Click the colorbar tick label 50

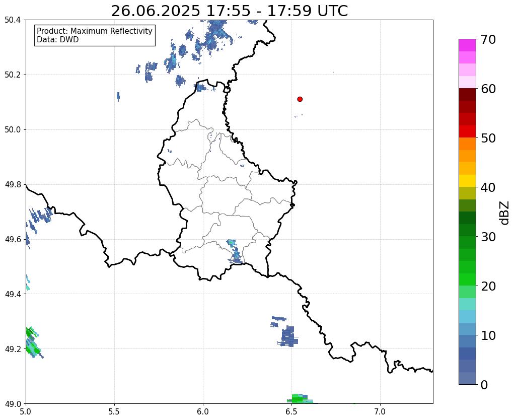(x=488, y=138)
